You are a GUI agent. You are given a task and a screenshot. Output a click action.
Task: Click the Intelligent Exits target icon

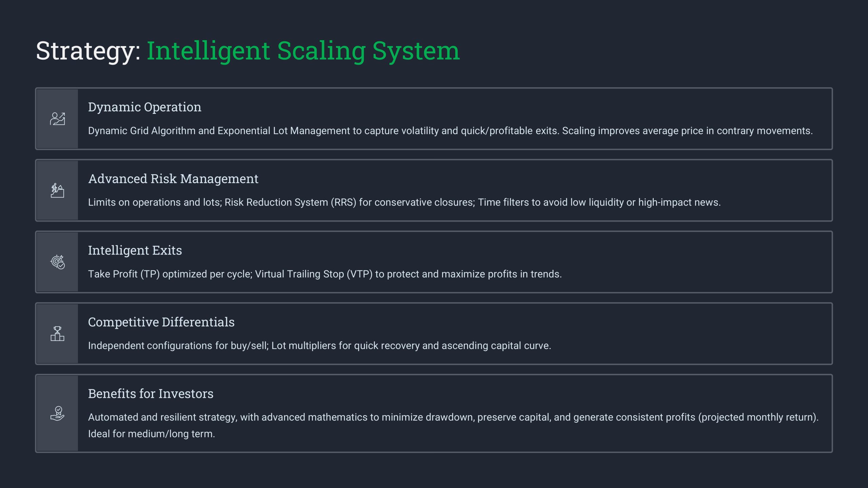click(x=57, y=262)
